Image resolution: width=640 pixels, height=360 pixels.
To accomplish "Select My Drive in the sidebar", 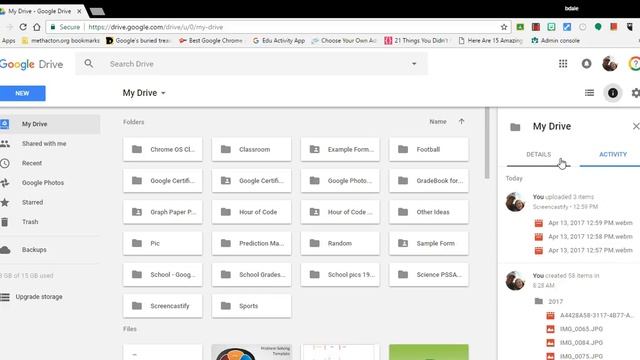I will (50, 124).
